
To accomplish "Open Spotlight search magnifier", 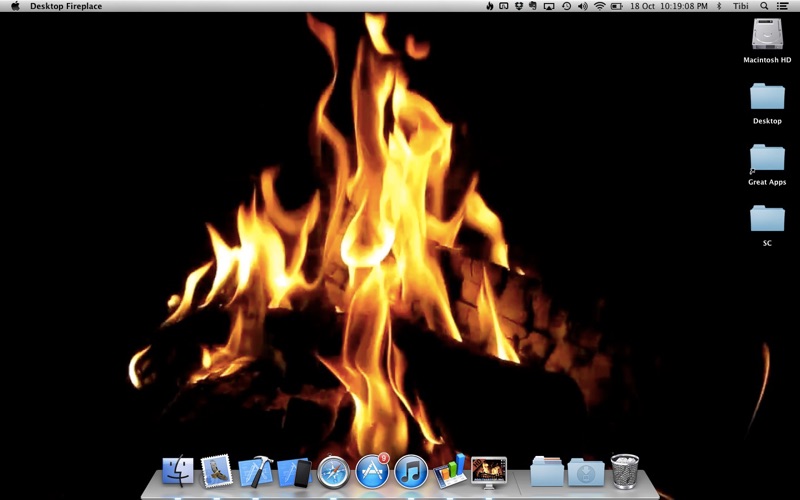I will [764, 6].
